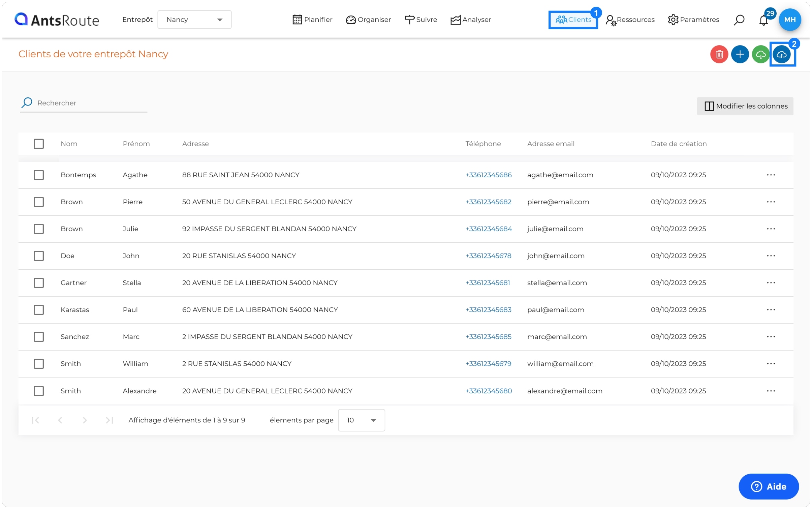Open three-dots menu for Doe John row

click(x=771, y=256)
